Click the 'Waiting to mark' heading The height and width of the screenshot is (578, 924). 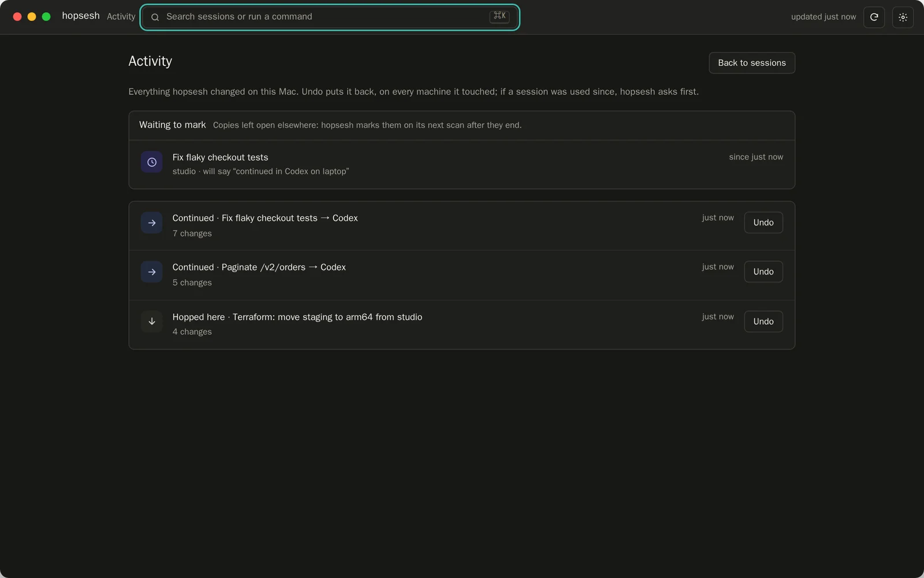pos(172,125)
